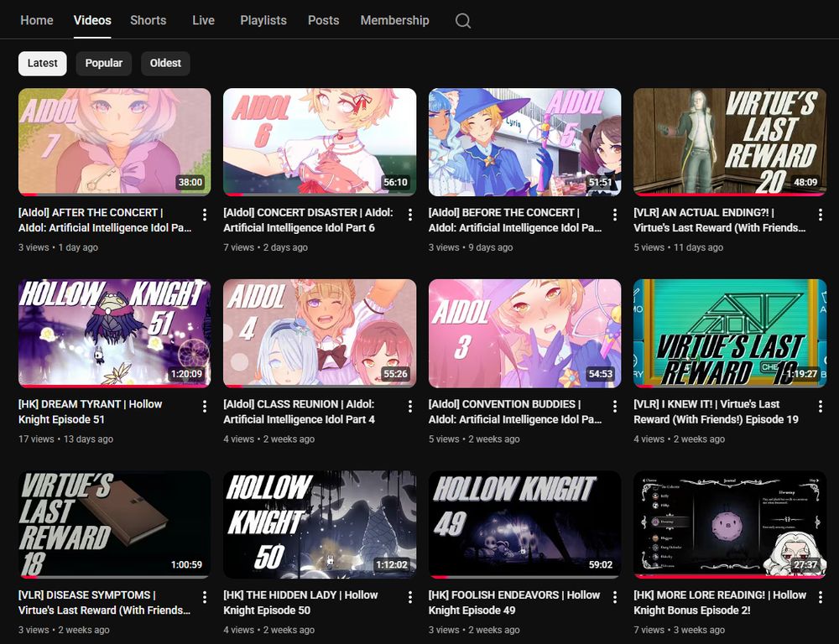Open options menu for DREAM TYRANT video

coord(205,407)
